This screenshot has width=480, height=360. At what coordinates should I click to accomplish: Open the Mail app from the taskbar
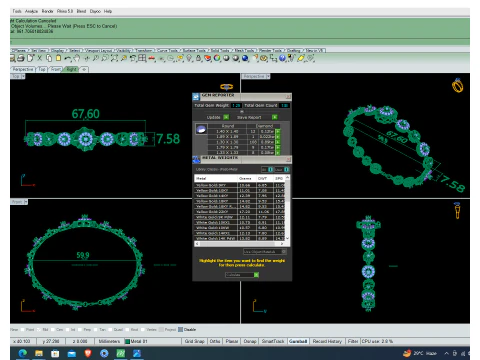coord(71,353)
